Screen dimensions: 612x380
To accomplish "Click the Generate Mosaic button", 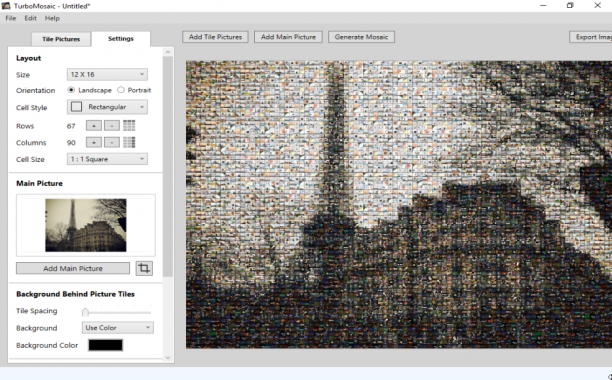I will 361,37.
